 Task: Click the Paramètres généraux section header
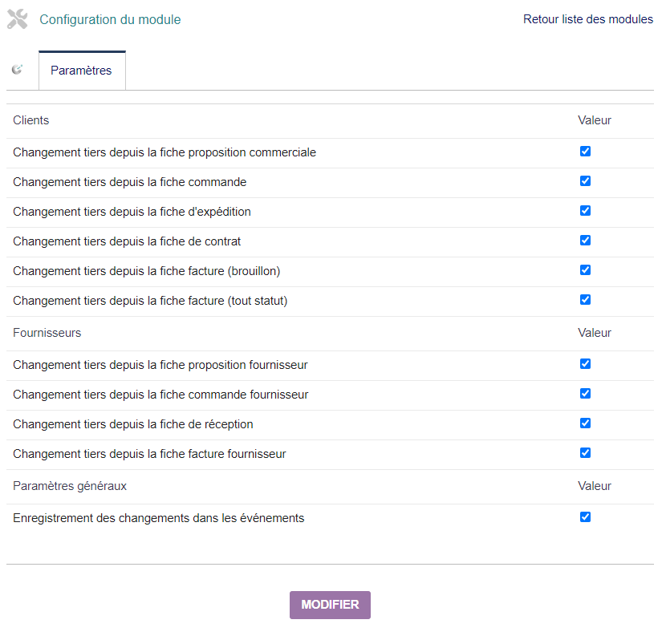pyautogui.click(x=70, y=486)
